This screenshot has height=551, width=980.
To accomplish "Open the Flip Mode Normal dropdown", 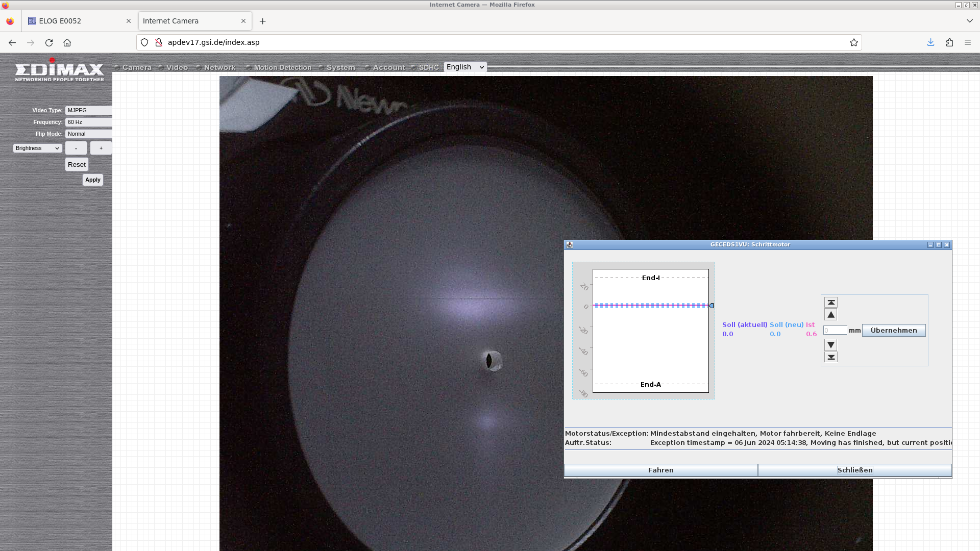I will click(x=89, y=134).
